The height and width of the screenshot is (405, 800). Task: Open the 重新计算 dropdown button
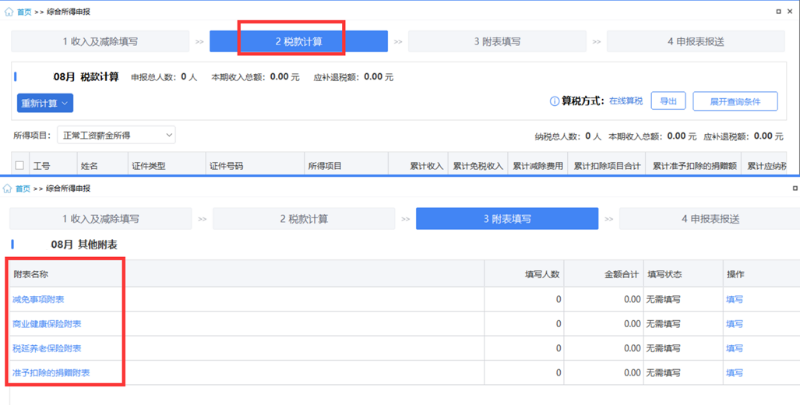[x=45, y=103]
